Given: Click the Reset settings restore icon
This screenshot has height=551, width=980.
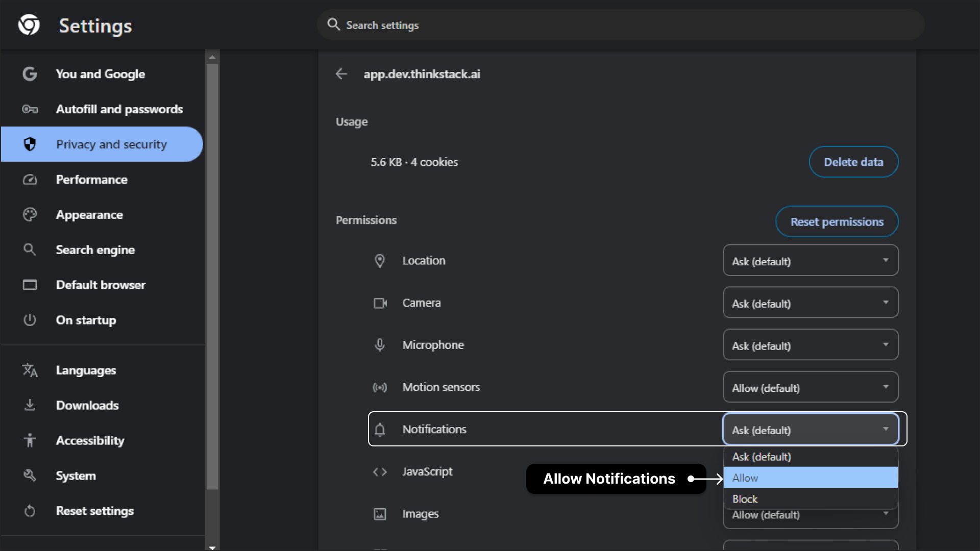Looking at the screenshot, I should [30, 511].
